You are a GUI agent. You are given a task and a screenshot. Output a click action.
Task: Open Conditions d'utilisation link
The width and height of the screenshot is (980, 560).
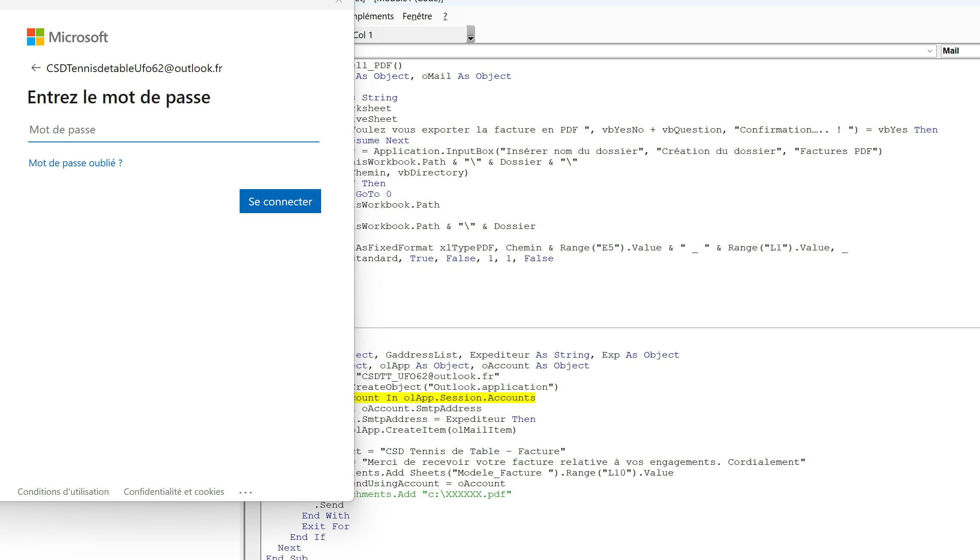(x=63, y=492)
